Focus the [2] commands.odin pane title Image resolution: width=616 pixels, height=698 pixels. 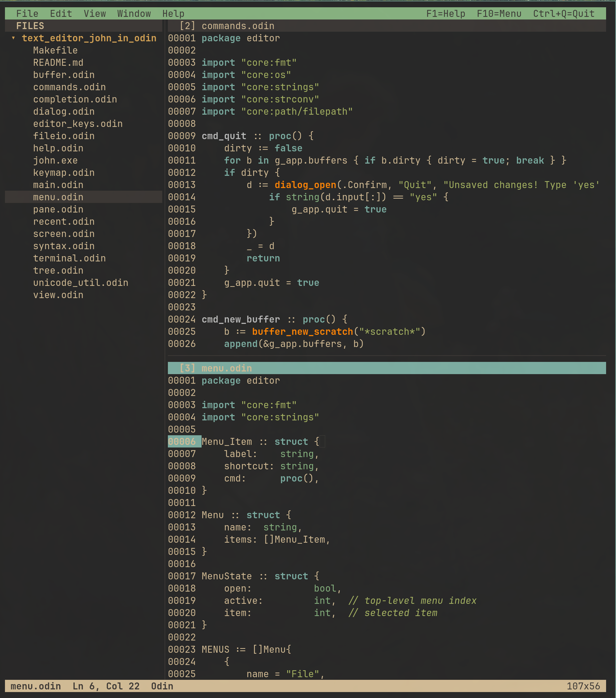(x=387, y=26)
